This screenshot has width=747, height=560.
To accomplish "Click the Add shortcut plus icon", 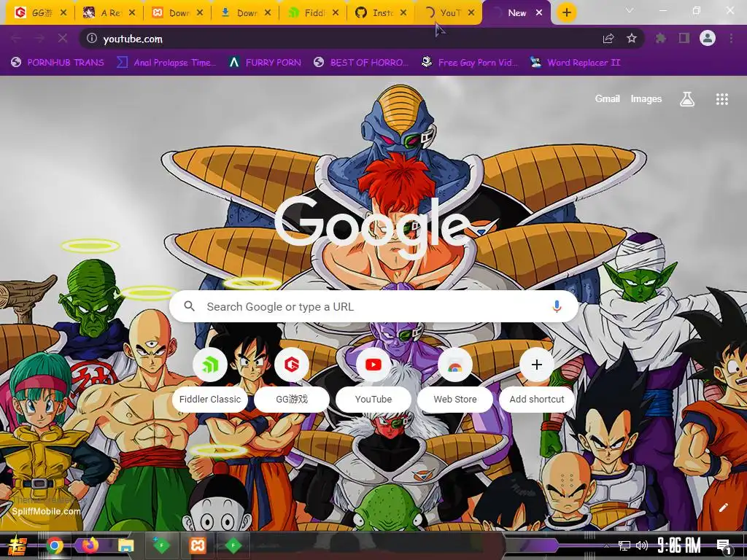I will pos(537,365).
